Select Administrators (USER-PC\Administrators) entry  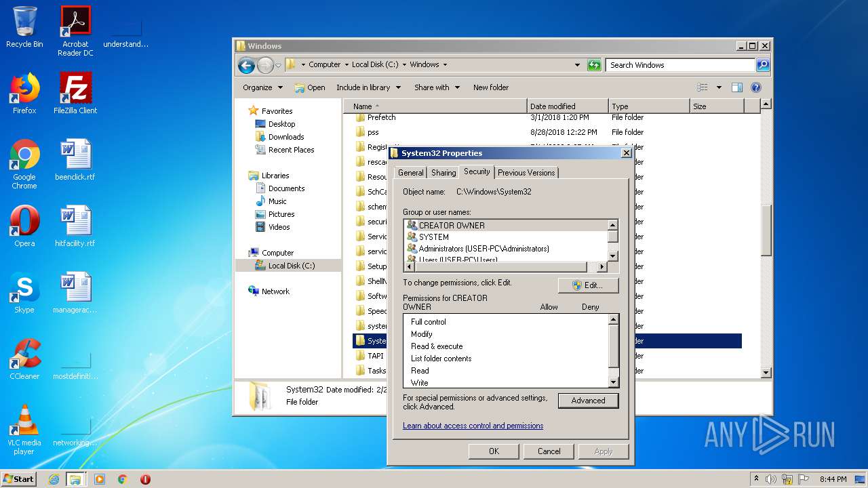click(x=505, y=249)
